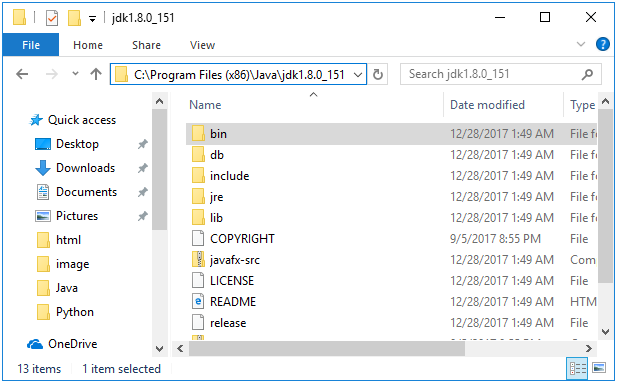Select the javafx-src zip archive icon
The width and height of the screenshot is (618, 383).
point(198,260)
